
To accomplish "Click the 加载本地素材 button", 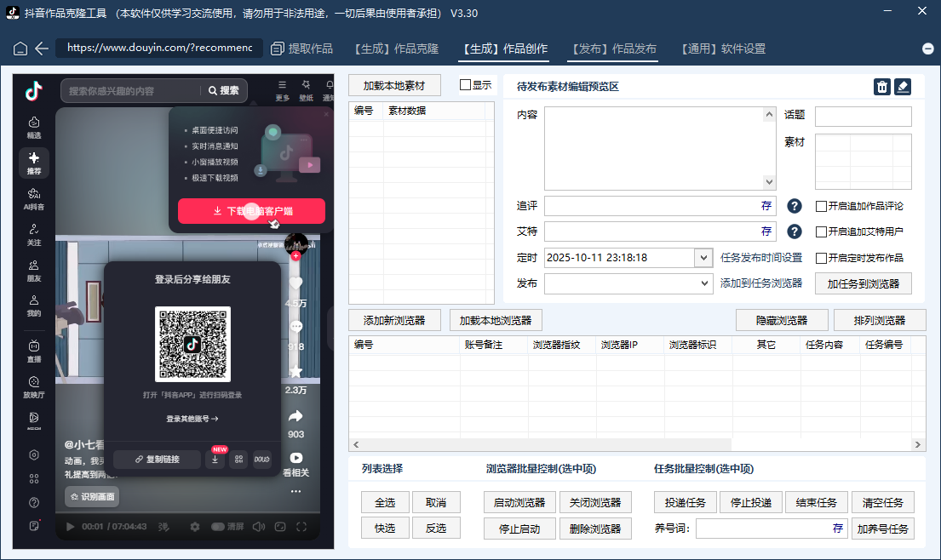I will (x=393, y=85).
